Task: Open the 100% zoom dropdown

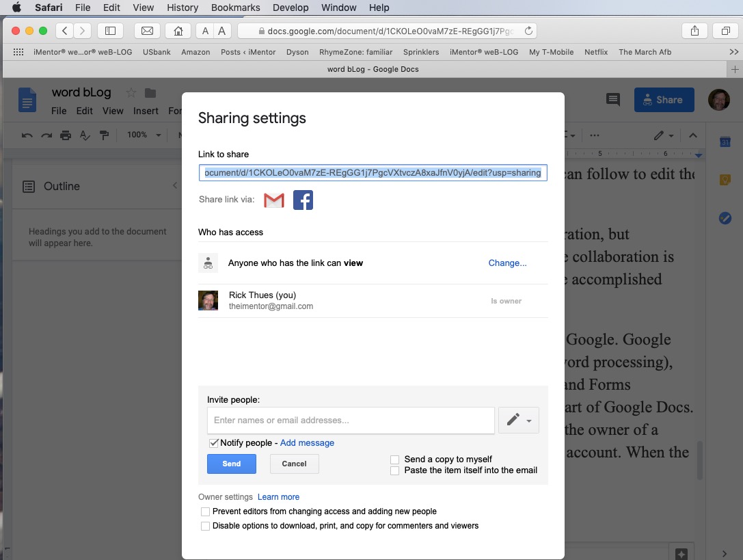Action: pos(144,135)
